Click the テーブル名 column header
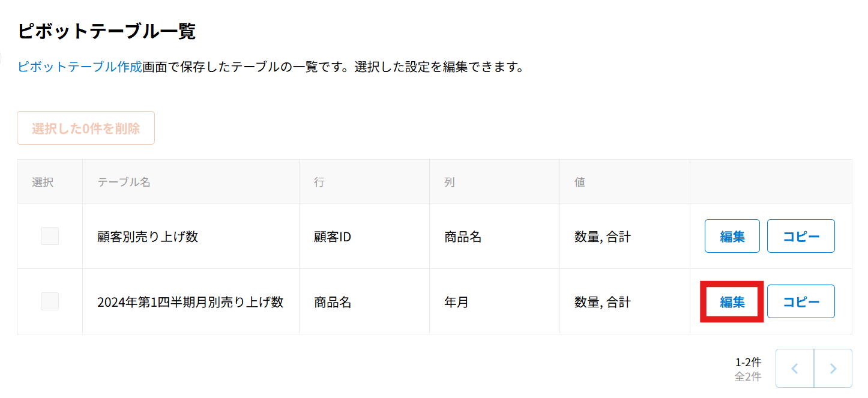 124,182
